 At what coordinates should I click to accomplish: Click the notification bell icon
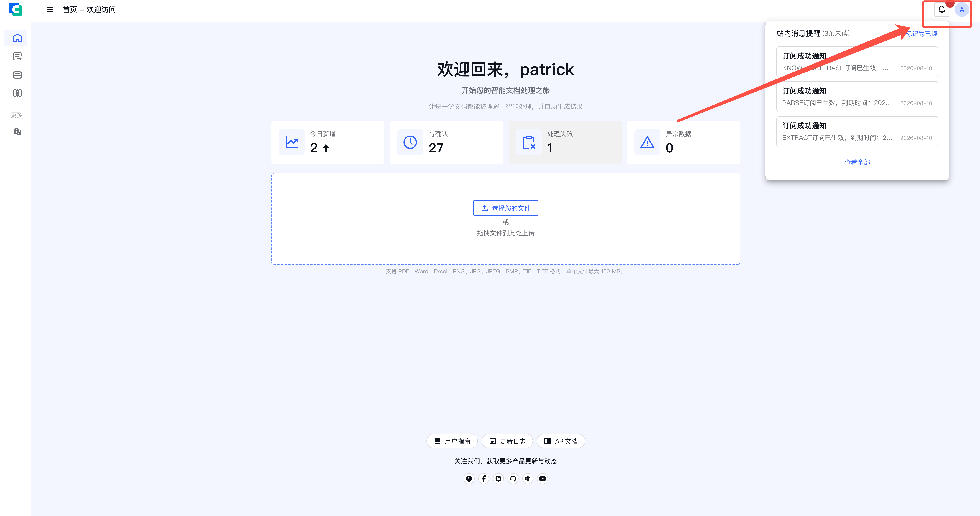(942, 9)
